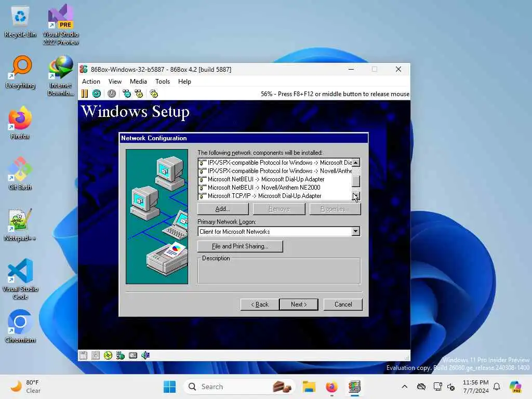This screenshot has height=399, width=532.
Task: Go back with the < Back button
Action: tap(260, 304)
